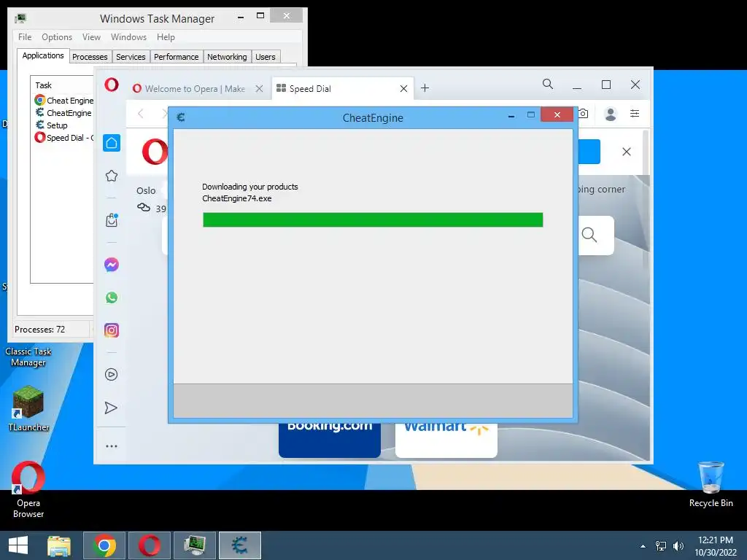Screen dimensions: 747x560
Task: Add a new Opera tab
Action: click(x=425, y=88)
